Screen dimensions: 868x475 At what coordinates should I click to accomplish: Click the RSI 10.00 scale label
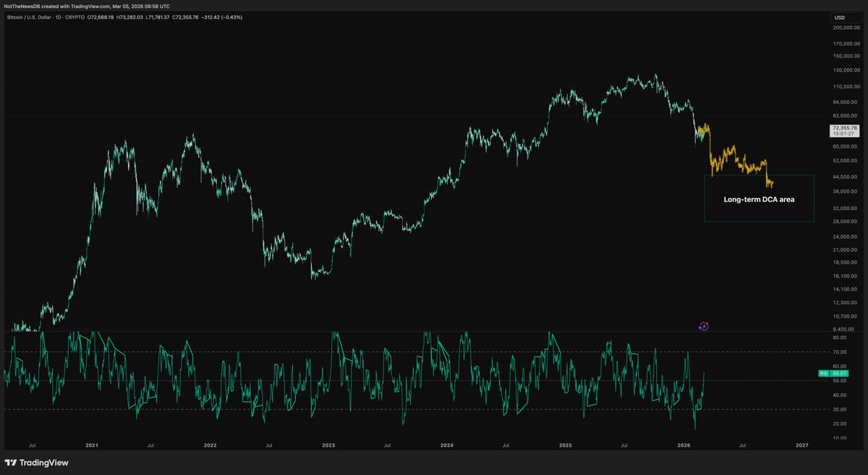coord(840,438)
